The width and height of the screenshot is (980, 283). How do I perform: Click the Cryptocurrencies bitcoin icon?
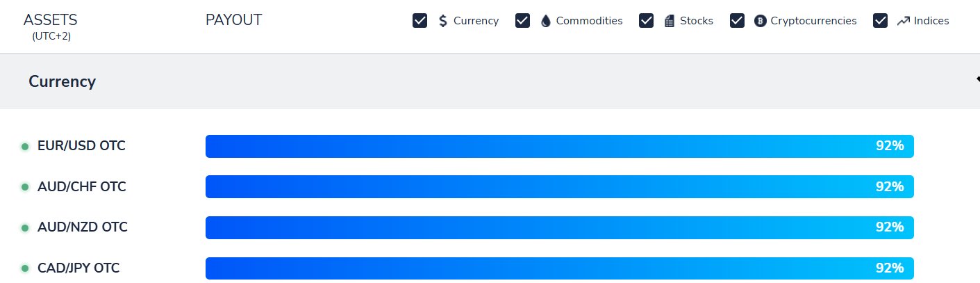(760, 21)
